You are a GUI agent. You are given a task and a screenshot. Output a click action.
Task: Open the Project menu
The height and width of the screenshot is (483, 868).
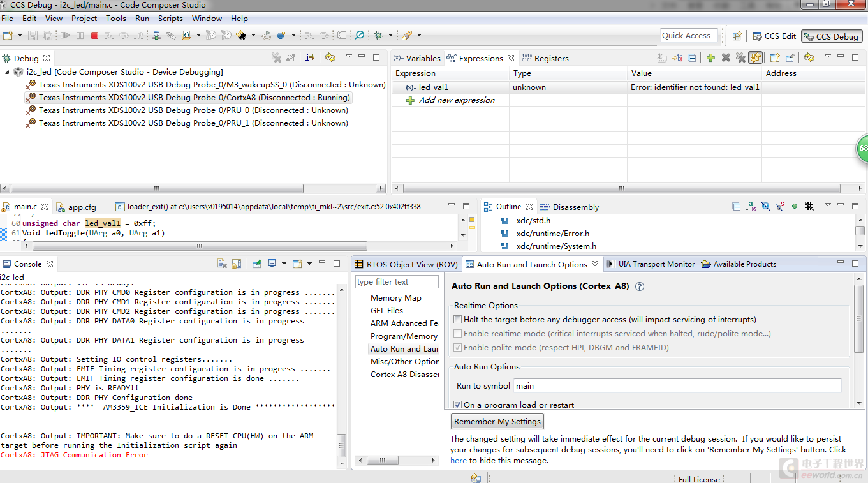[84, 18]
